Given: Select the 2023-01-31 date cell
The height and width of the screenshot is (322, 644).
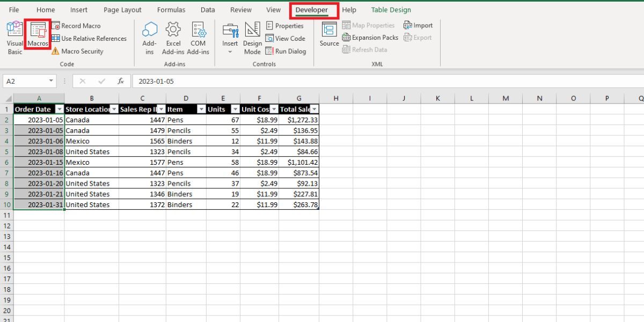Looking at the screenshot, I should (39, 204).
